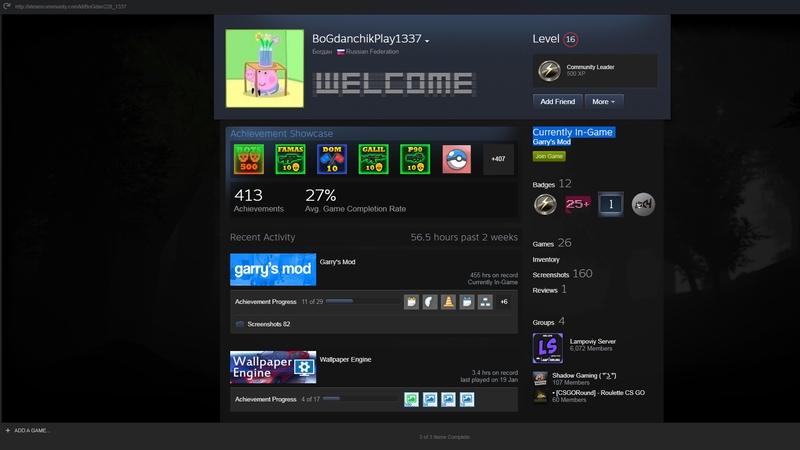Open the Lampoviy Server group name
800x450 pixels.
[592, 341]
